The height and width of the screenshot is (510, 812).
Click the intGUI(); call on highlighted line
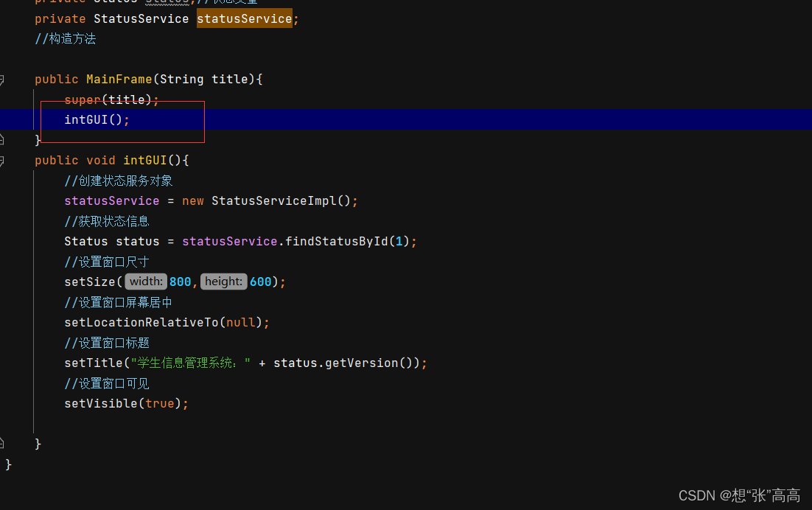click(97, 119)
